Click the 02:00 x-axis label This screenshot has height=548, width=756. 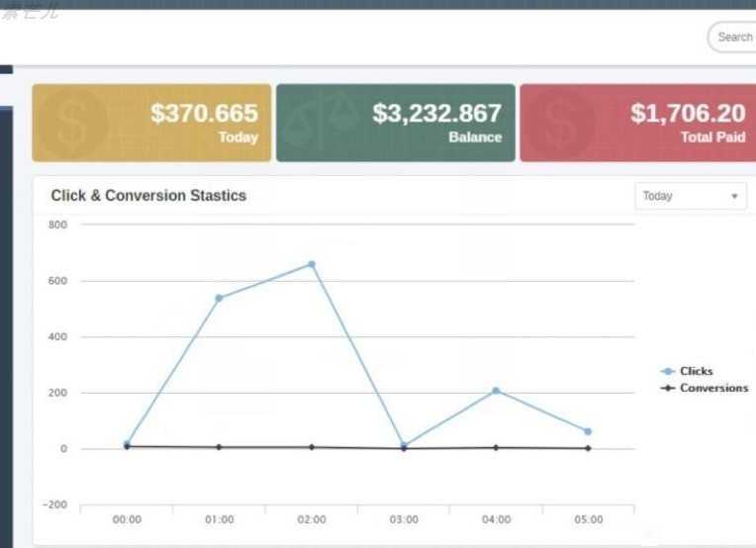tap(312, 519)
